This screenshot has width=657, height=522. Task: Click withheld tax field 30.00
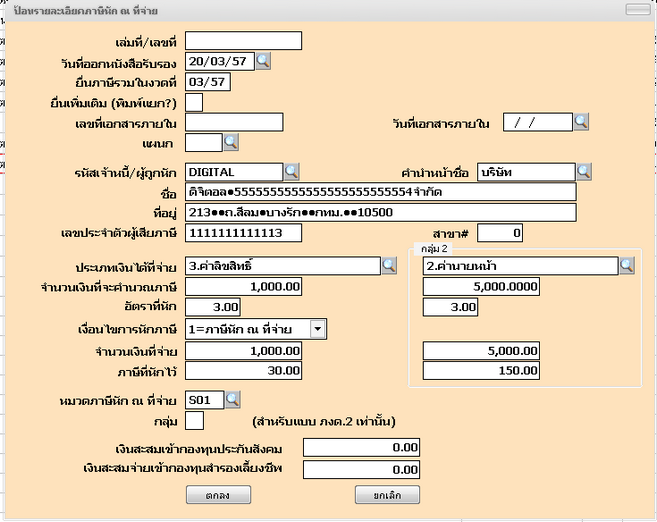(x=243, y=371)
